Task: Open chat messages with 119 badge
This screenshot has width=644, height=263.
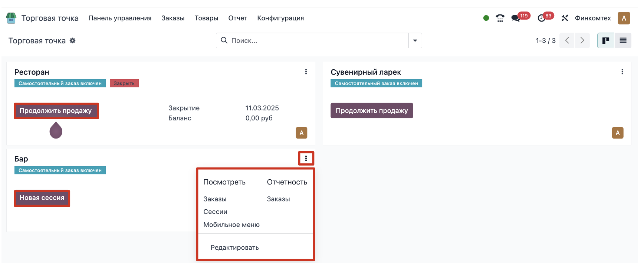Action: [516, 18]
